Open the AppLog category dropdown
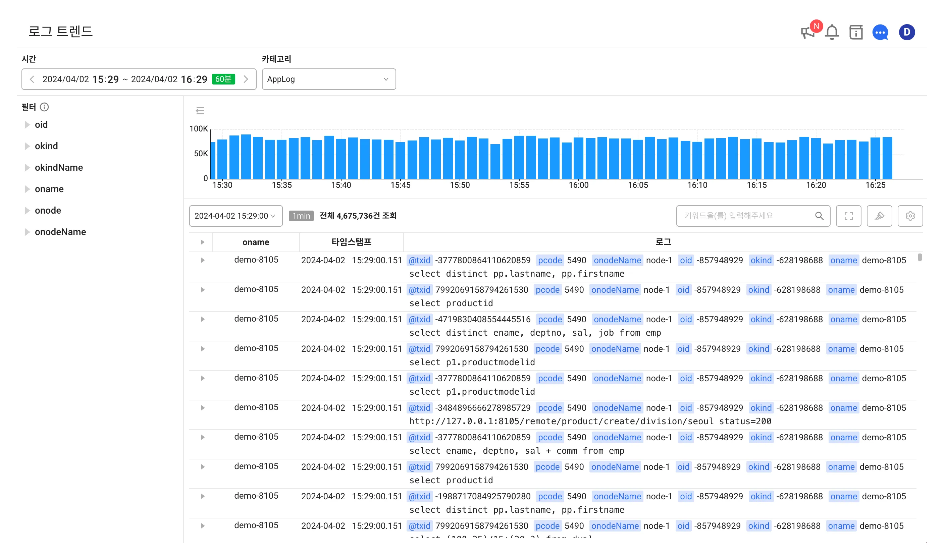944x560 pixels. pos(328,79)
